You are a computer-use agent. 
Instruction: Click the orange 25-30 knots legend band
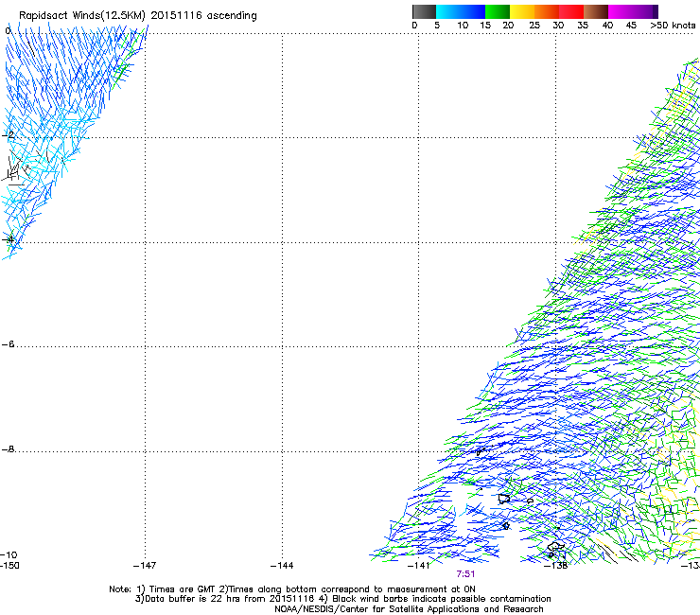click(x=547, y=11)
